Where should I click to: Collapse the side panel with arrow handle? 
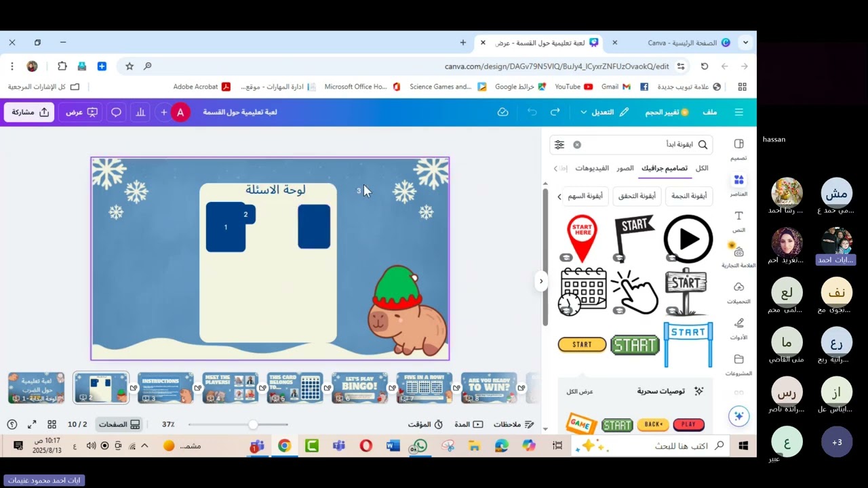[541, 281]
